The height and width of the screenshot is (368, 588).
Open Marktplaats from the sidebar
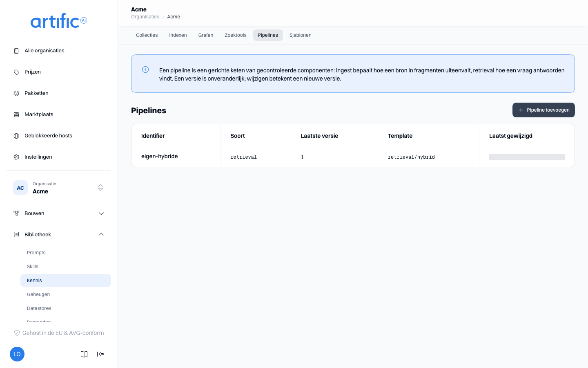[59, 114]
